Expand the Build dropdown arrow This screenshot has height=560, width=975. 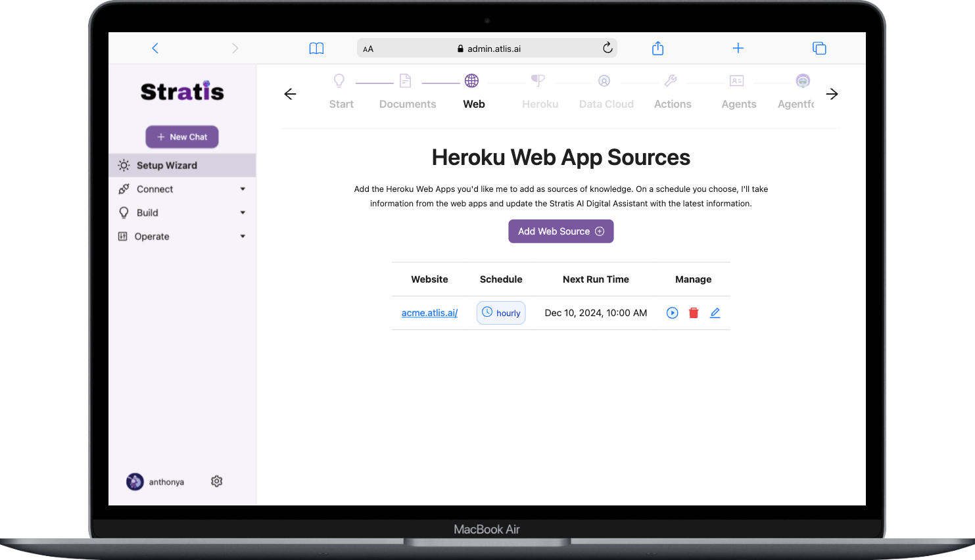(243, 213)
